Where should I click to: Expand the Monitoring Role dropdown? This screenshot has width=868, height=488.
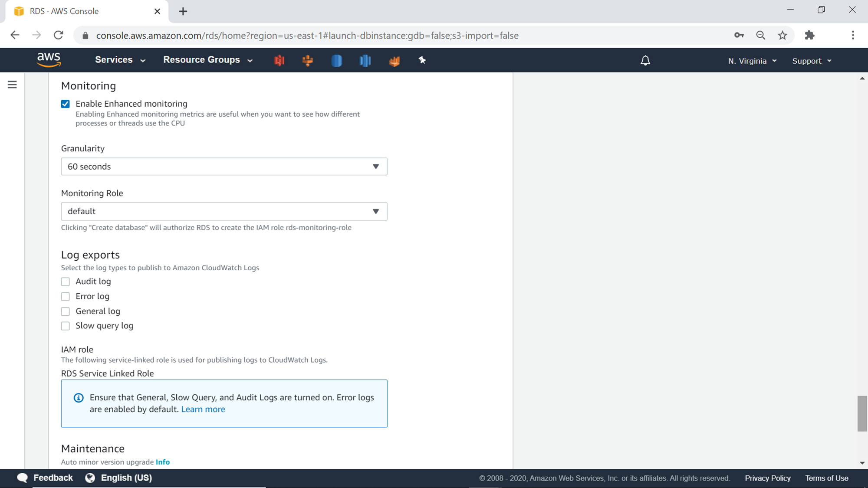click(x=224, y=212)
